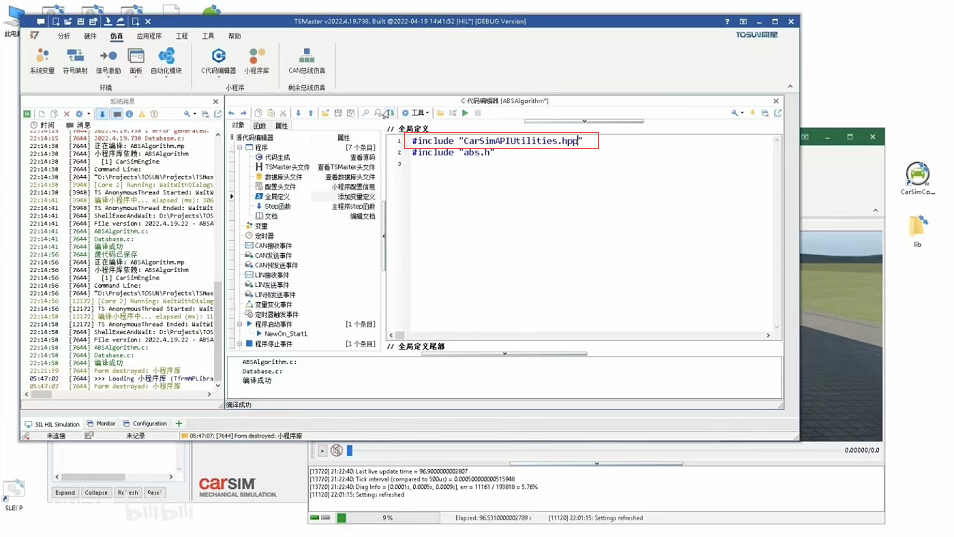Click the code editor horizontal scrollbar

tap(579, 335)
